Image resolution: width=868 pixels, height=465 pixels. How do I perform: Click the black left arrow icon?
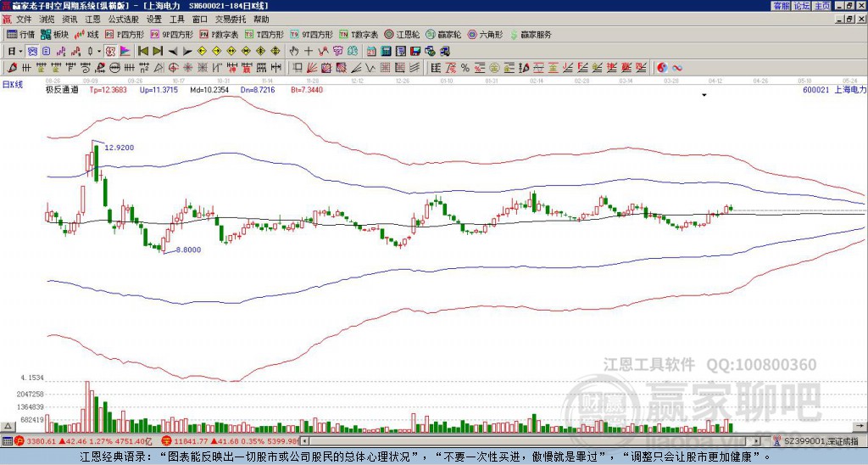172,52
